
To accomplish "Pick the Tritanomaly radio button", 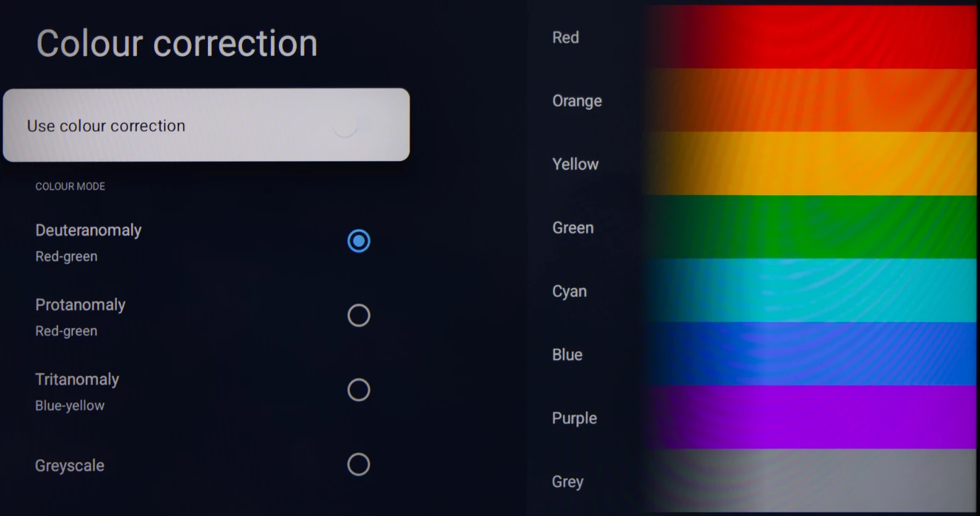I will coord(358,390).
